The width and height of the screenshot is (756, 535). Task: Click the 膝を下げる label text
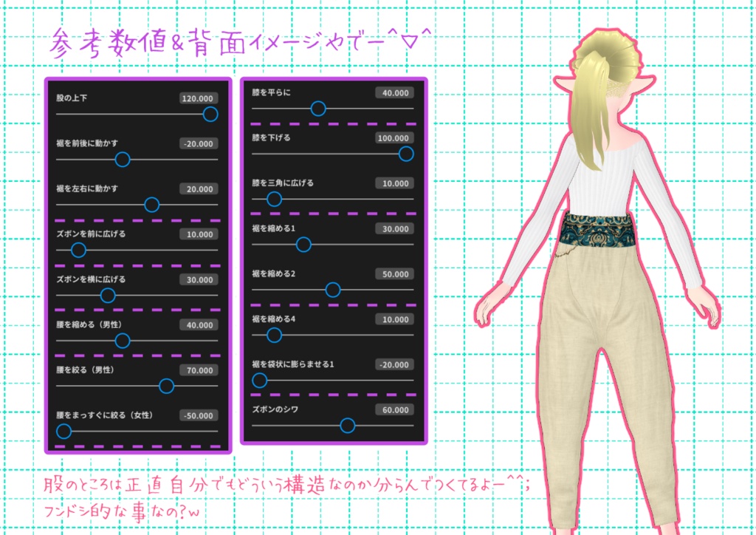pos(271,138)
